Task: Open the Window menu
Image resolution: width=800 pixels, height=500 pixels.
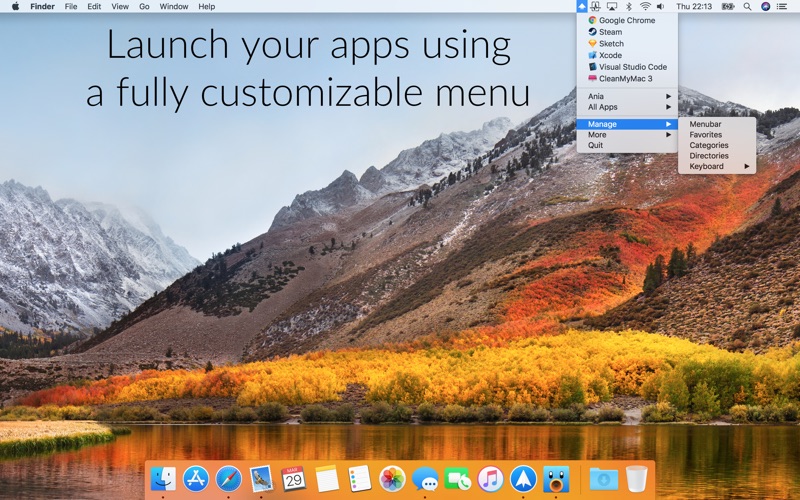Action: (x=173, y=6)
